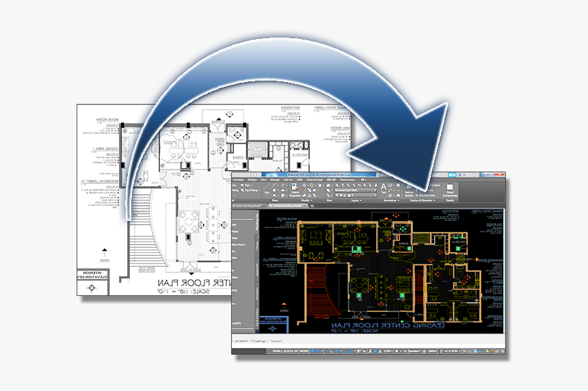The image size is (588, 391).
Task: Open the Analyze ribbon tab
Action: click(x=252, y=180)
